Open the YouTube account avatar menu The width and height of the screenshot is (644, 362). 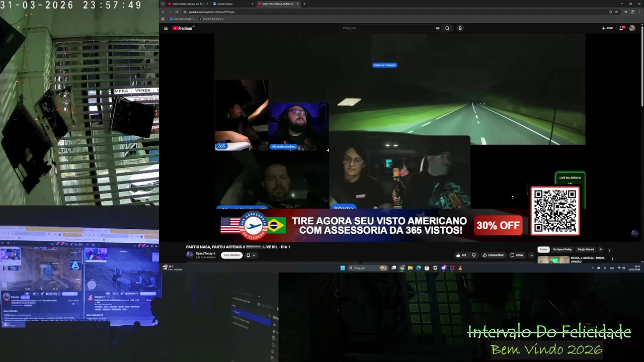(x=632, y=28)
